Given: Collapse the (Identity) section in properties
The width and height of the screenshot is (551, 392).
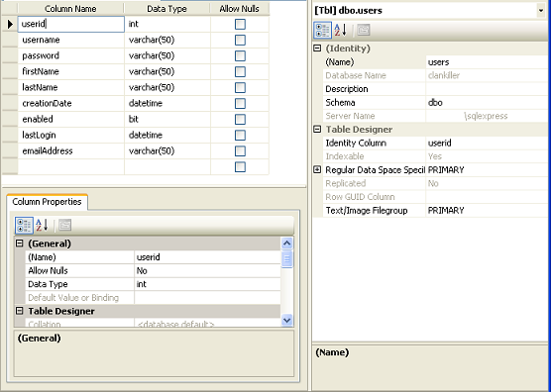Looking at the screenshot, I should [x=317, y=49].
